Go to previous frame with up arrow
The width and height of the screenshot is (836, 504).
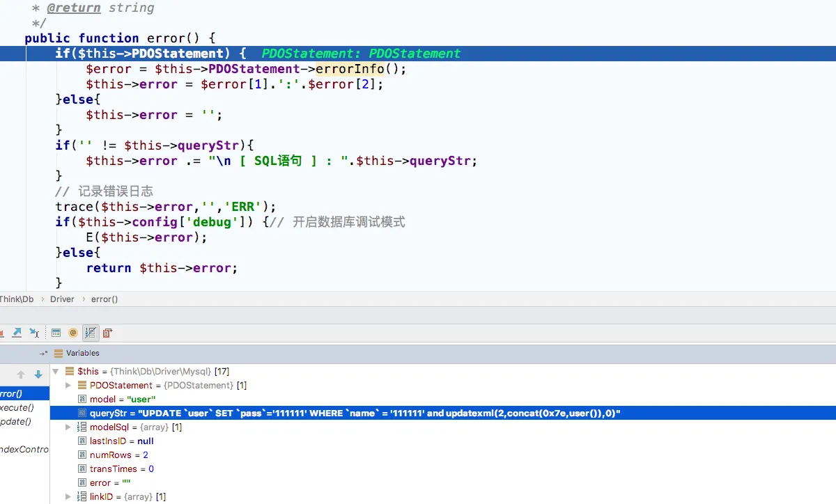click(21, 375)
